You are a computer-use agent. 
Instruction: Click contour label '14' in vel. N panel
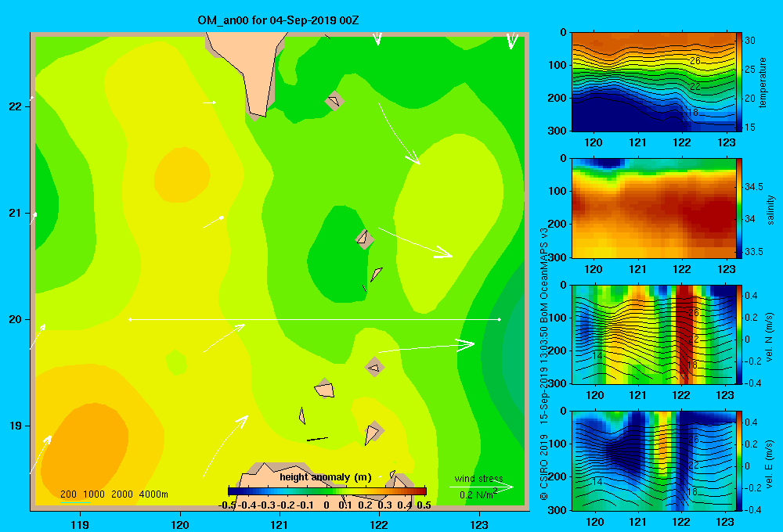pos(597,356)
